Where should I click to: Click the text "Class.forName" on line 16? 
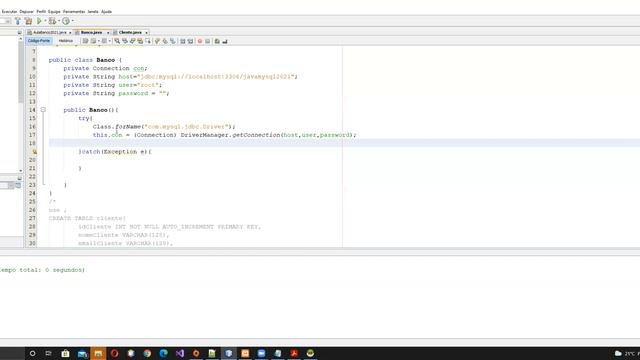(x=117, y=127)
